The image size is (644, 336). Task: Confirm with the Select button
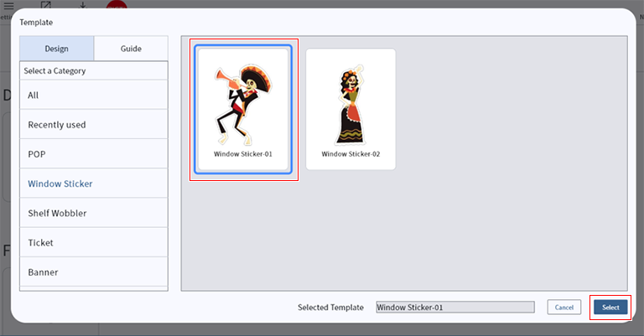click(x=610, y=308)
